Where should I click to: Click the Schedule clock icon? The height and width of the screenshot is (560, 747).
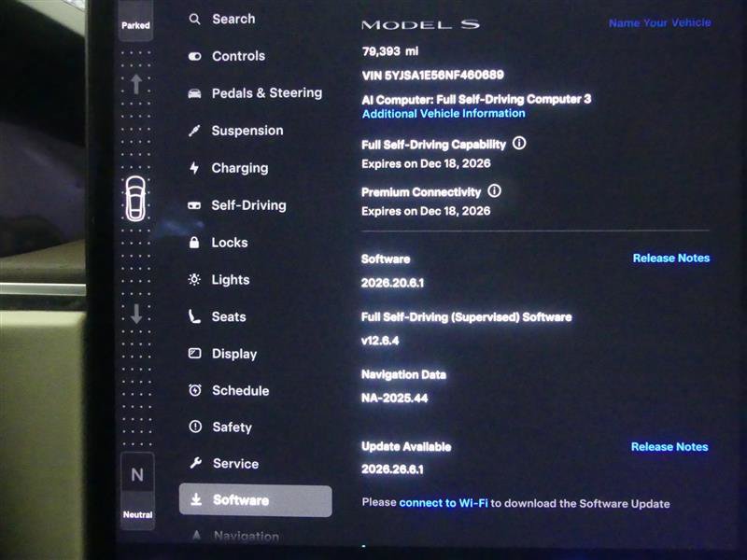pos(195,390)
